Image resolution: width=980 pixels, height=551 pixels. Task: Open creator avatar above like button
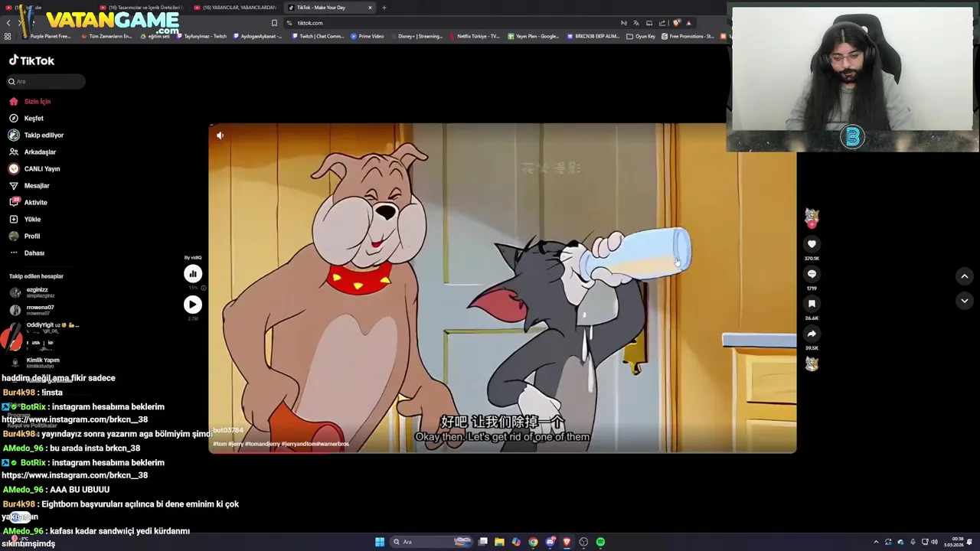click(812, 217)
